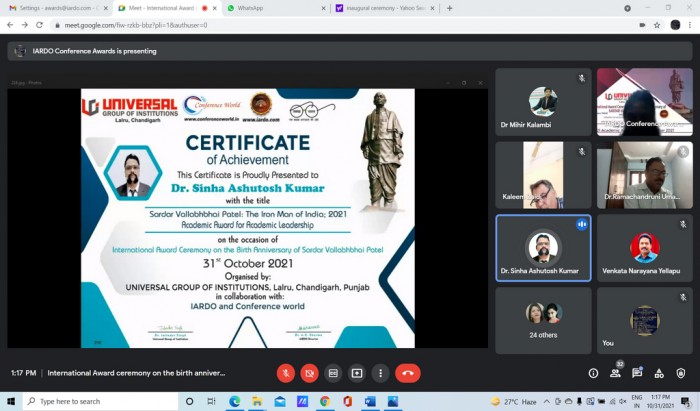This screenshot has width=700, height=411.
Task: Open the activities shapes icon
Action: coord(659,373)
